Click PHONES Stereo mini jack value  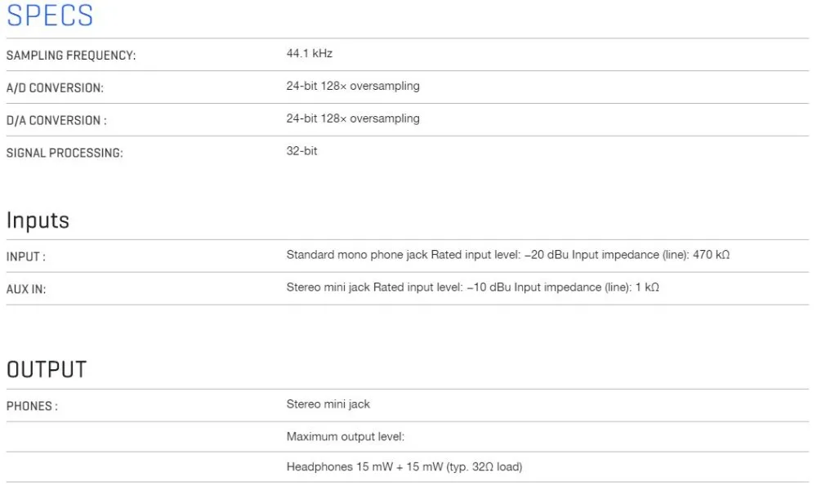pyautogui.click(x=328, y=404)
